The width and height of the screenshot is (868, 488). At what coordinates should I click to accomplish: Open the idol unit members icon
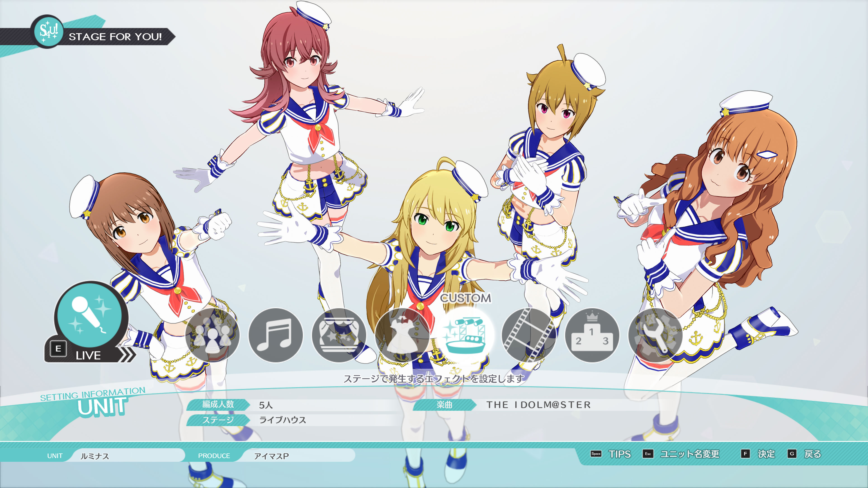[x=212, y=335]
